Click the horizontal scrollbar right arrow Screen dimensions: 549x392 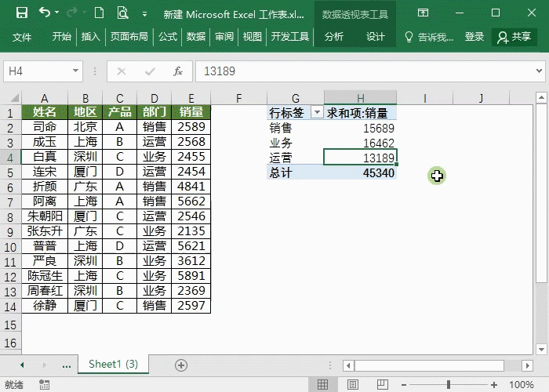click(x=527, y=366)
